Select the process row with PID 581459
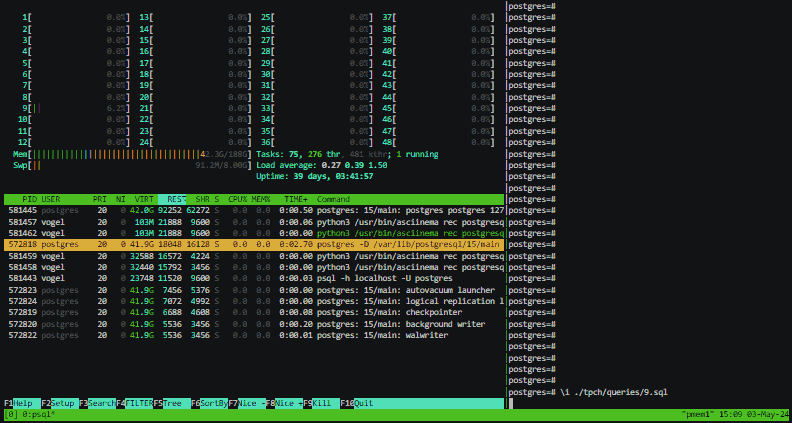The width and height of the screenshot is (792, 423). pos(254,256)
